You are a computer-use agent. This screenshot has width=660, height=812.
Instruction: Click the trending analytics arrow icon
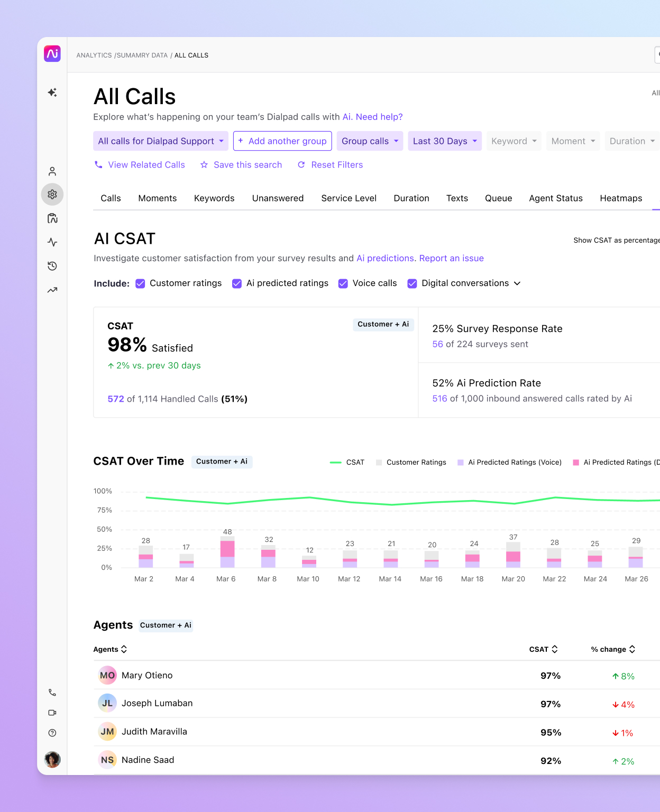[x=52, y=290]
